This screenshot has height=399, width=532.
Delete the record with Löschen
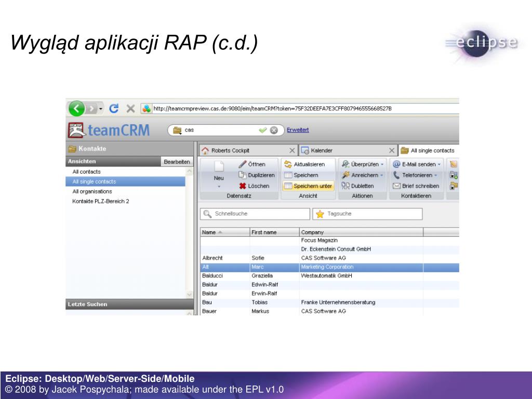[254, 186]
